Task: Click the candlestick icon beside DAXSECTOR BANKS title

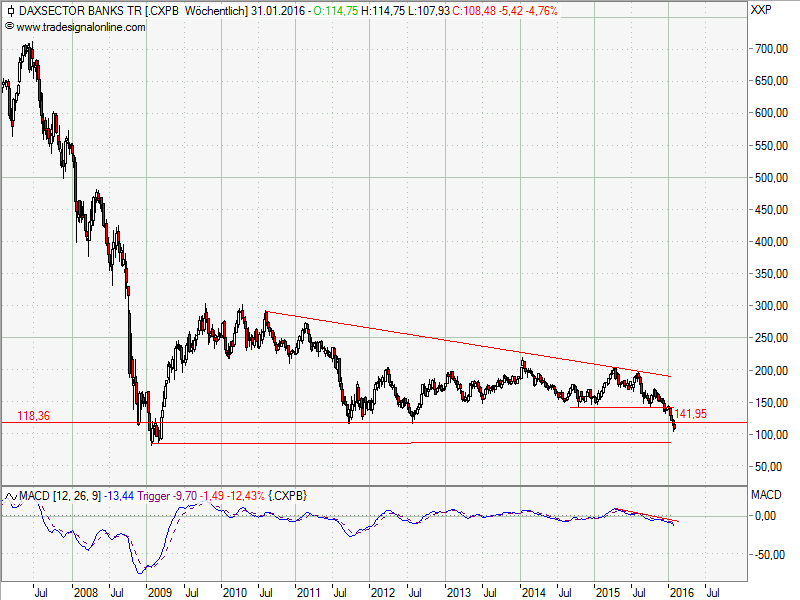Action: [8, 11]
